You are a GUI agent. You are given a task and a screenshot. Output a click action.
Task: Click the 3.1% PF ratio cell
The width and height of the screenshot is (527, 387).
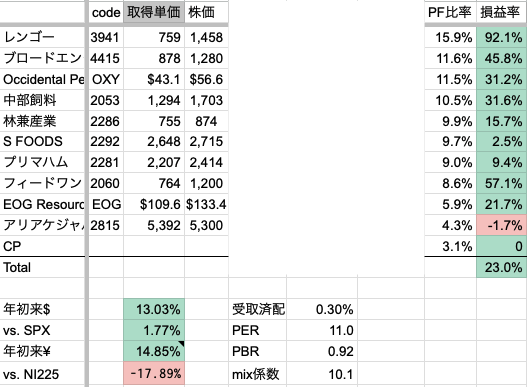coord(450,246)
